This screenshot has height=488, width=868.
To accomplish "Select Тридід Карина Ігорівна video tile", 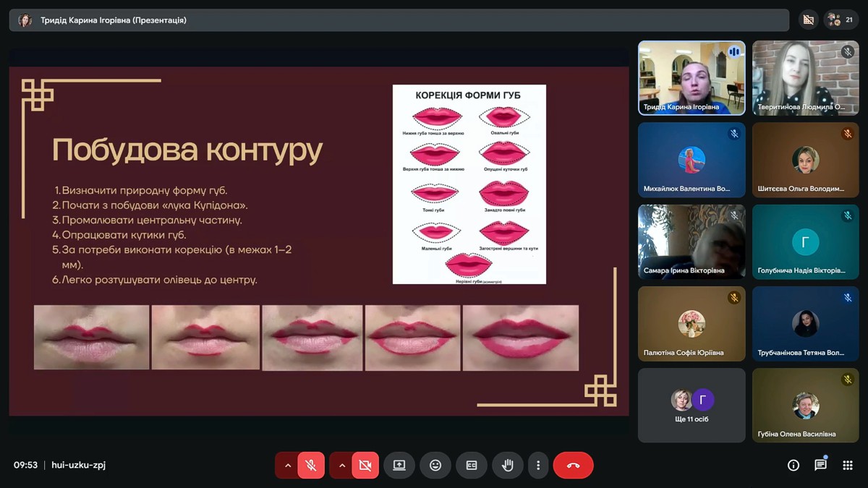I will 692,77.
